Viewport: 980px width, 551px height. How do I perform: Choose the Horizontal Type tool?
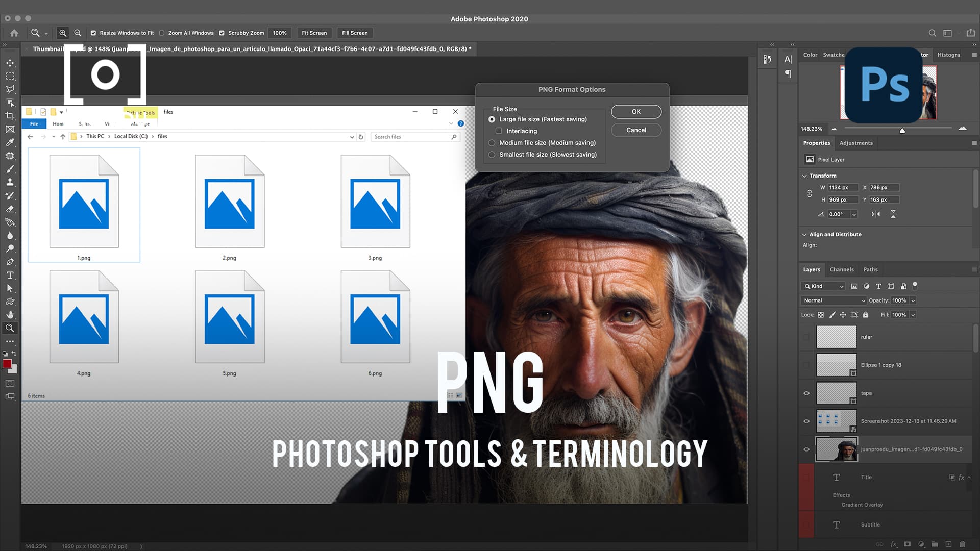pyautogui.click(x=10, y=275)
